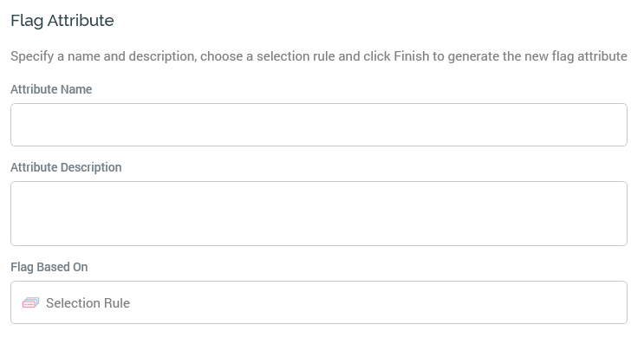Click the Attribute Description label
The width and height of the screenshot is (644, 344).
point(66,167)
